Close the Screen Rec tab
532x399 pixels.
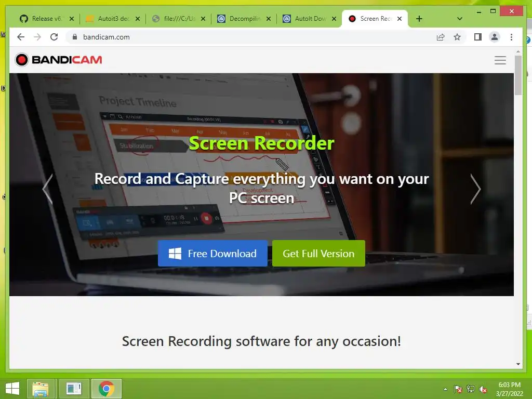400,19
